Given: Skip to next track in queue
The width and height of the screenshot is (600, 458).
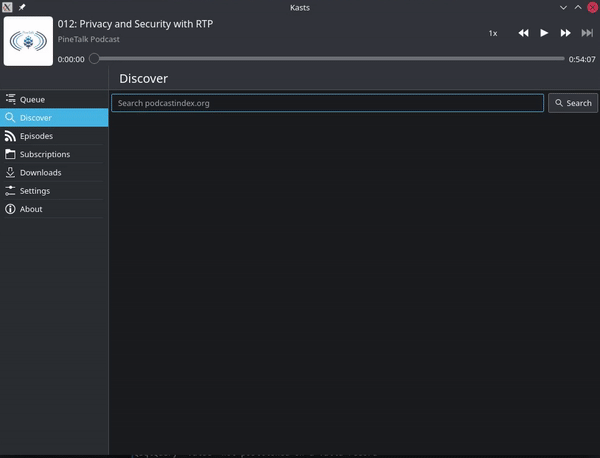Looking at the screenshot, I should tap(587, 33).
